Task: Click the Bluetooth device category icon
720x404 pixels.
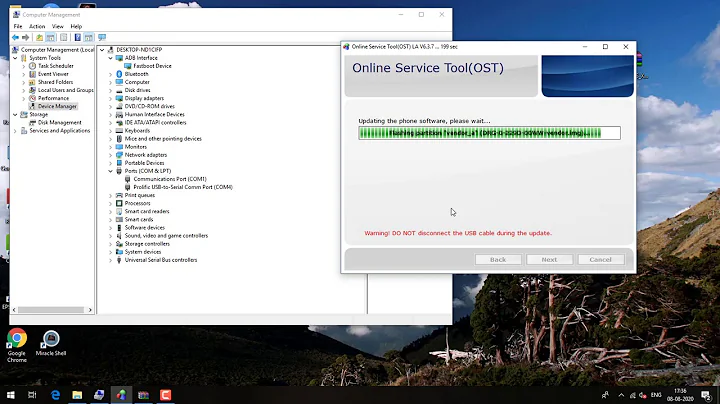Action: click(119, 74)
